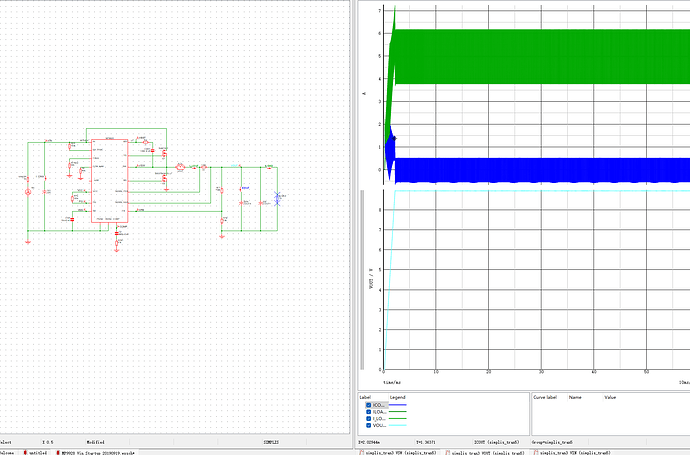The image size is (690, 455).
Task: Click the red icon on the untitled tab
Action: [27, 451]
